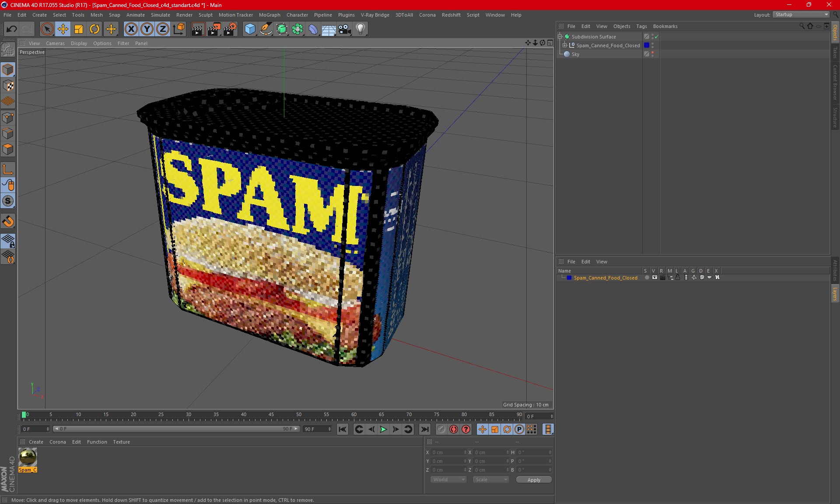This screenshot has height=504, width=840.
Task: Add a camera object
Action: [345, 29]
